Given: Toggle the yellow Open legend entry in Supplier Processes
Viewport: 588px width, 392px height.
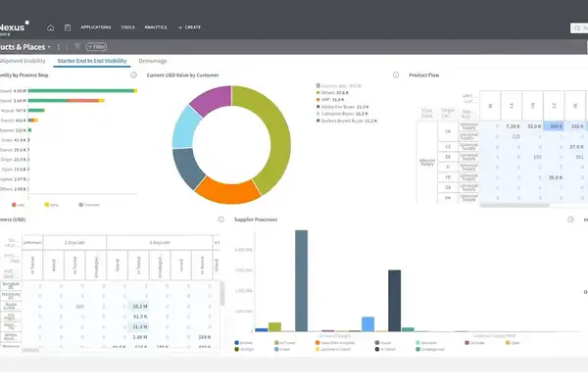Looking at the screenshot, I should 513,343.
